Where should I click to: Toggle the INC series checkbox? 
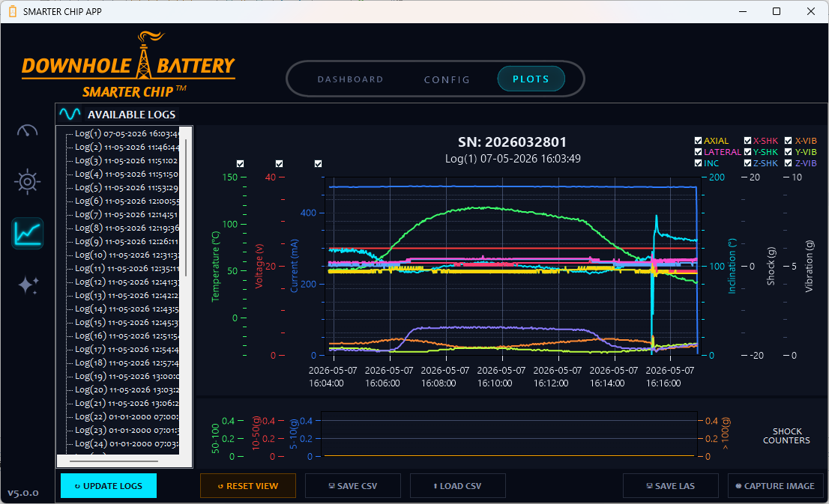pyautogui.click(x=698, y=163)
